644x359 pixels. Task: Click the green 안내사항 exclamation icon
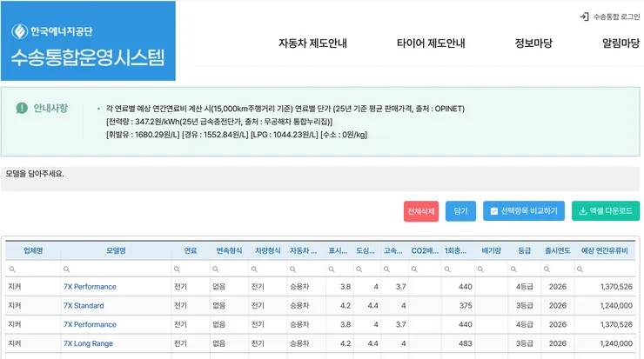pyautogui.click(x=22, y=109)
